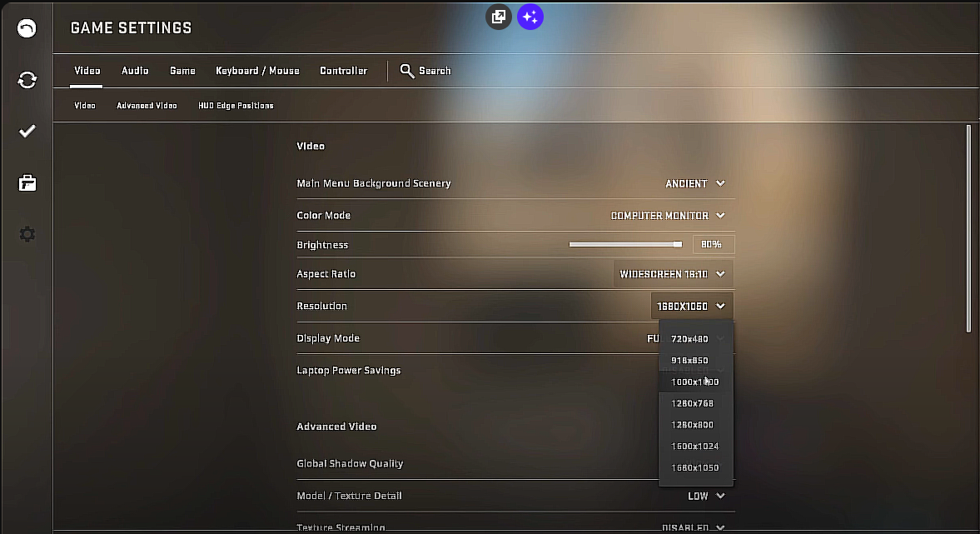980x534 pixels.
Task: Expand the Aspect Ratio Widescreen dropdown
Action: click(x=673, y=274)
